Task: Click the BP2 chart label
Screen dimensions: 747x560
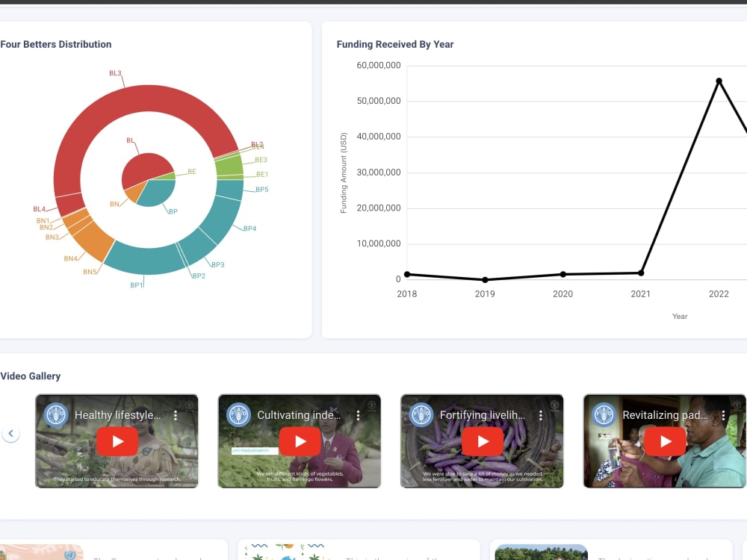Action: [x=199, y=276]
